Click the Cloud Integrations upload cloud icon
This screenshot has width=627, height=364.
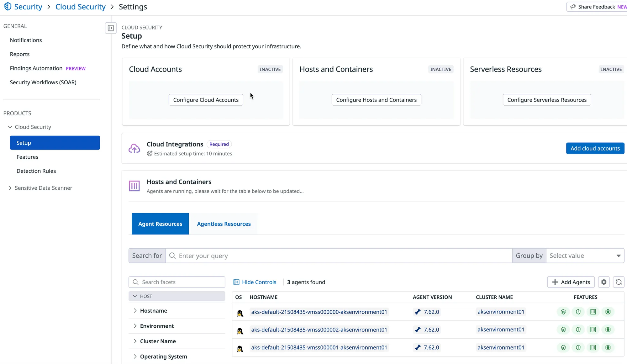click(134, 148)
